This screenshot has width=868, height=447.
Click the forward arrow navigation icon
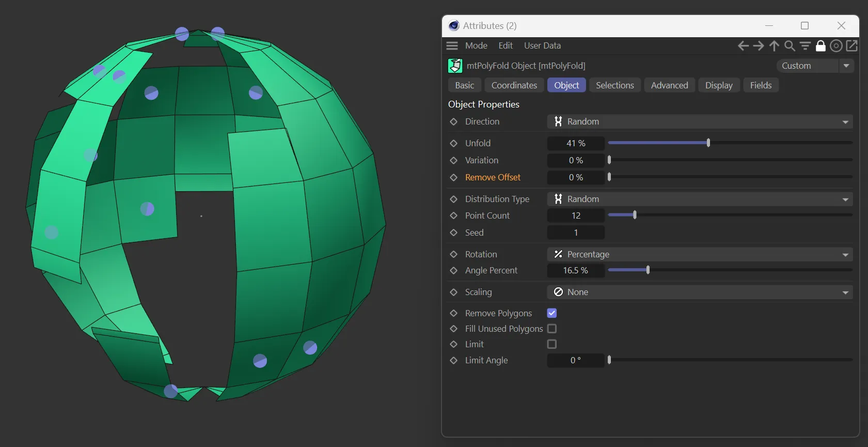tap(759, 46)
